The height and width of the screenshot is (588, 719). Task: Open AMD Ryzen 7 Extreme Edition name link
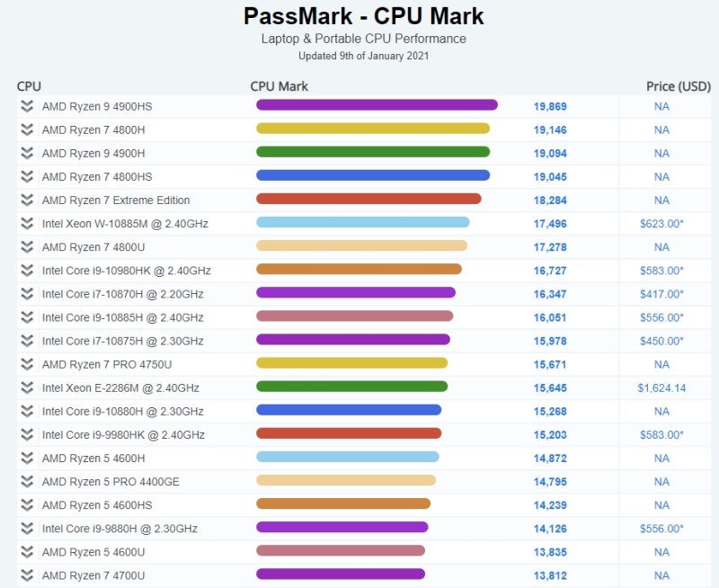click(116, 200)
